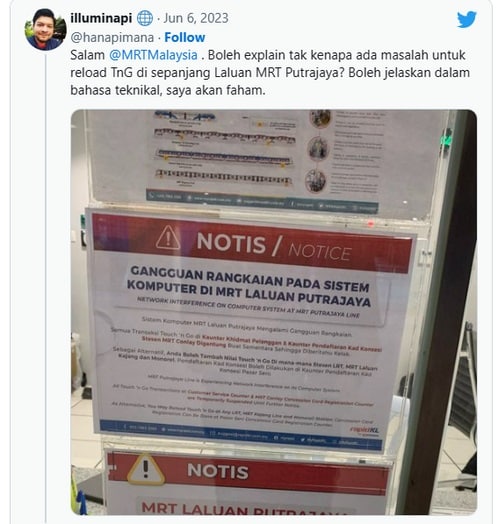
Task: Click the blue contact footer on notice
Action: coord(240,435)
